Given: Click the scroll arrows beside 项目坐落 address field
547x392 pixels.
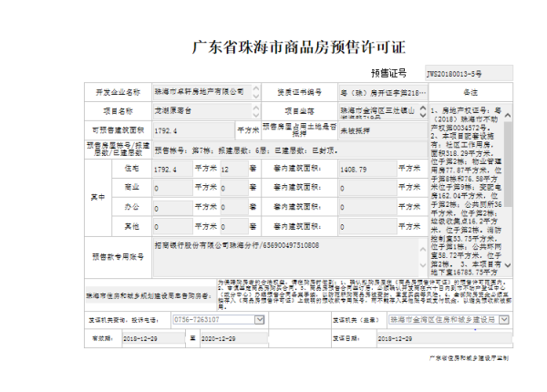Looking at the screenshot, I should (x=422, y=111).
